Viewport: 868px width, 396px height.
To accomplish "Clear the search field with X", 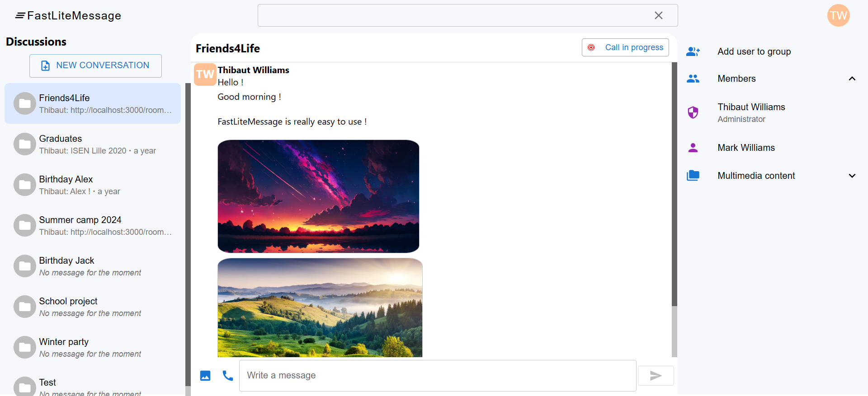I will point(659,15).
